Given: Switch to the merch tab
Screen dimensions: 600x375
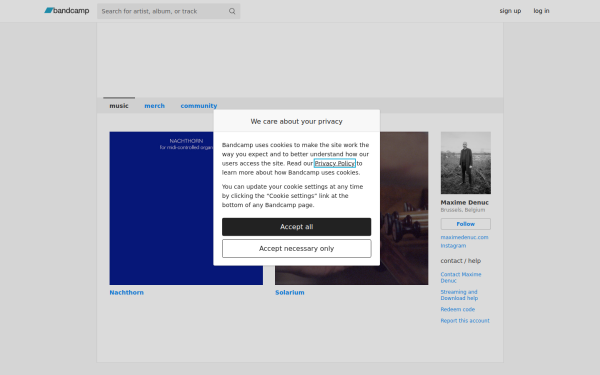Looking at the screenshot, I should pos(155,106).
